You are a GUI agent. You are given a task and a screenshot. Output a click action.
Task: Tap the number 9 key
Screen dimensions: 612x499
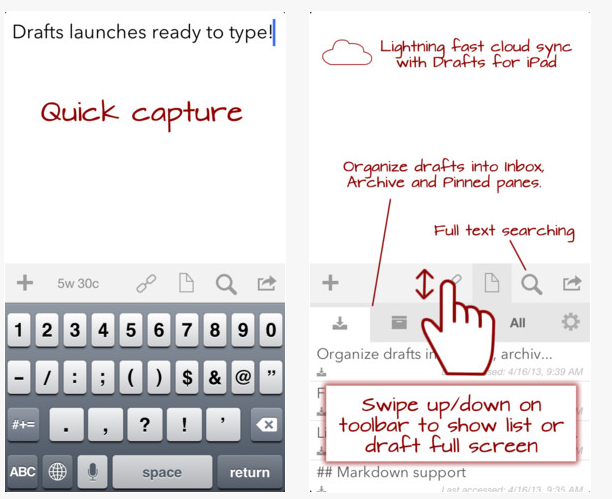coord(243,330)
